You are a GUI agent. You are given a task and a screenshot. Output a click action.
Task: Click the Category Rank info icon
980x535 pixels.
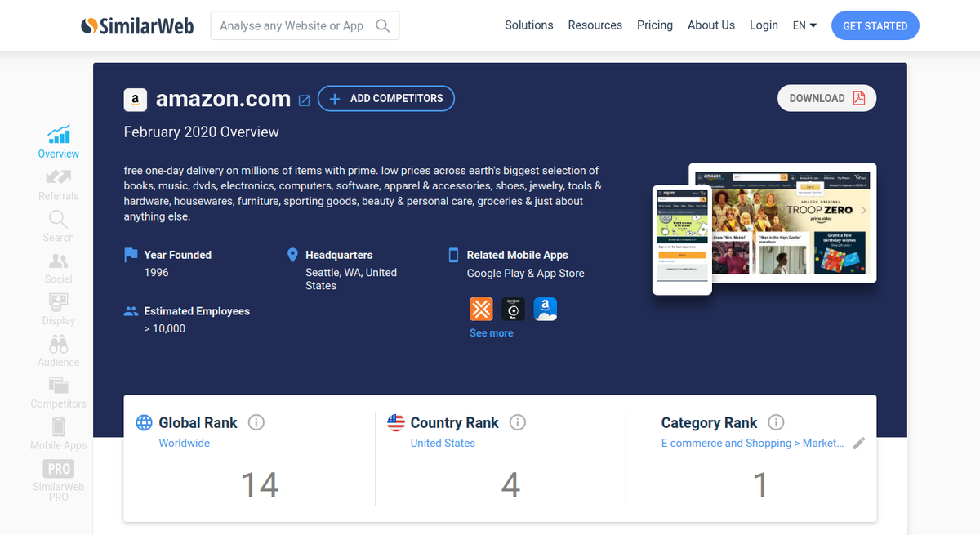tap(777, 422)
